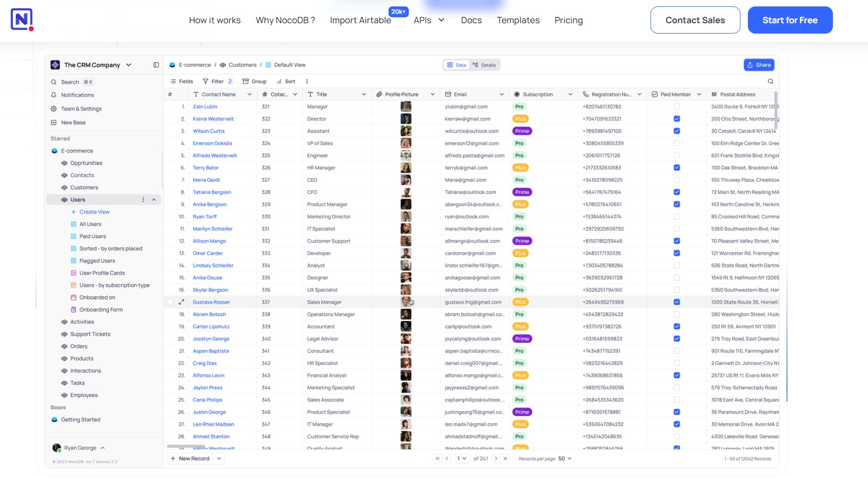Viewport: 868px width, 478px height.
Task: Click the Create View plus icon
Action: click(74, 212)
